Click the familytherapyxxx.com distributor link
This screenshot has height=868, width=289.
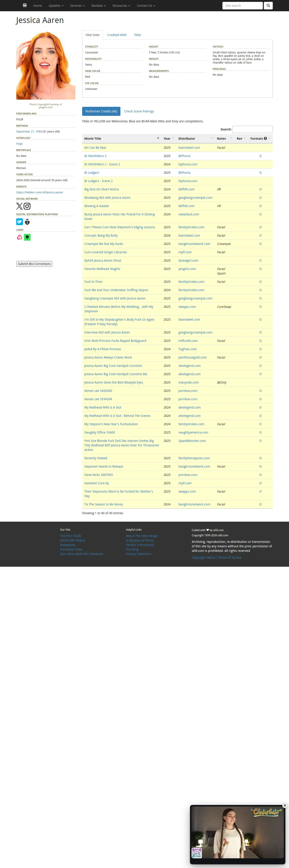194,458
